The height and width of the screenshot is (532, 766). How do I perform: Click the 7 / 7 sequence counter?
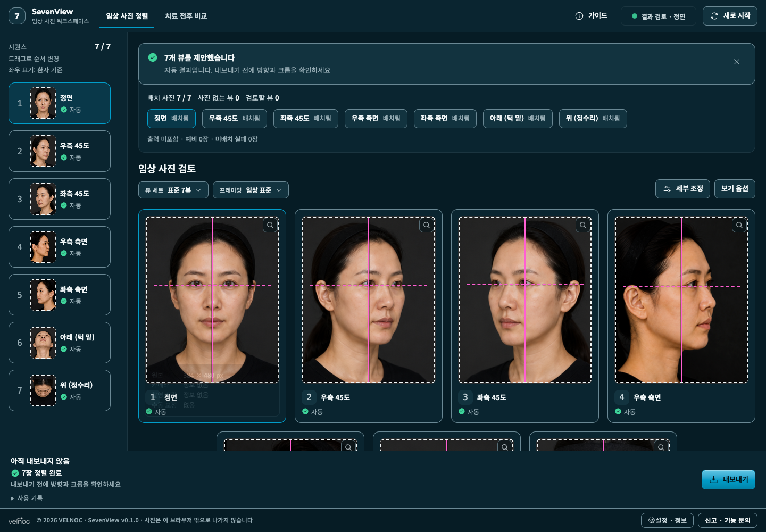[103, 47]
